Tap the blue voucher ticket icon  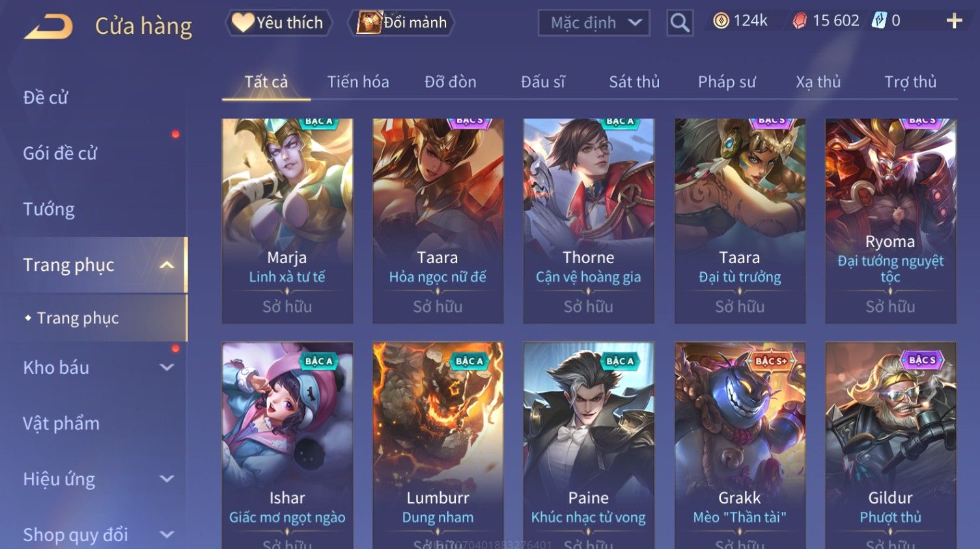[879, 21]
